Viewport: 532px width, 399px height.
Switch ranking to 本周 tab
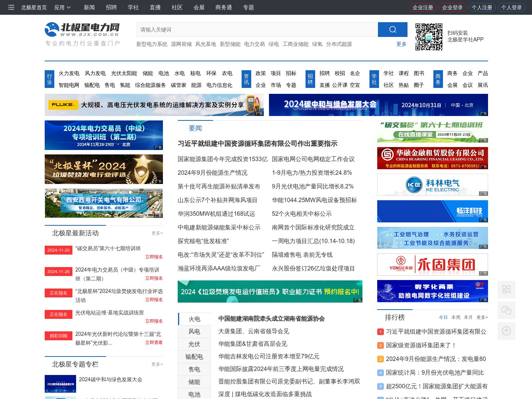(x=456, y=317)
